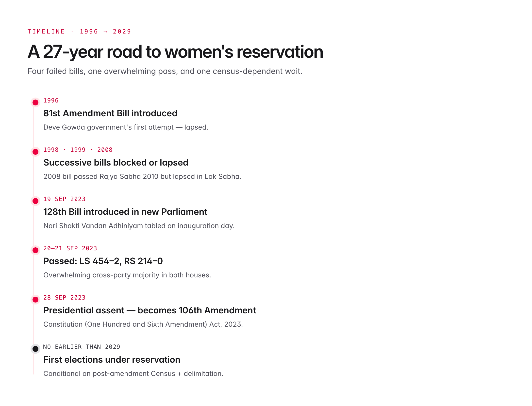Click the "Passed: LS 454–2, RS 214–0" heading

pyautogui.click(x=103, y=261)
